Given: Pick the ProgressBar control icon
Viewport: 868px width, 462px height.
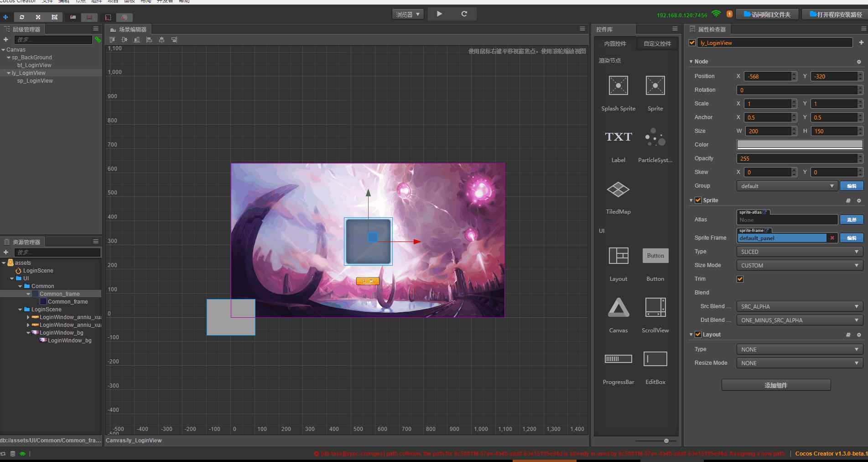Looking at the screenshot, I should tap(619, 359).
